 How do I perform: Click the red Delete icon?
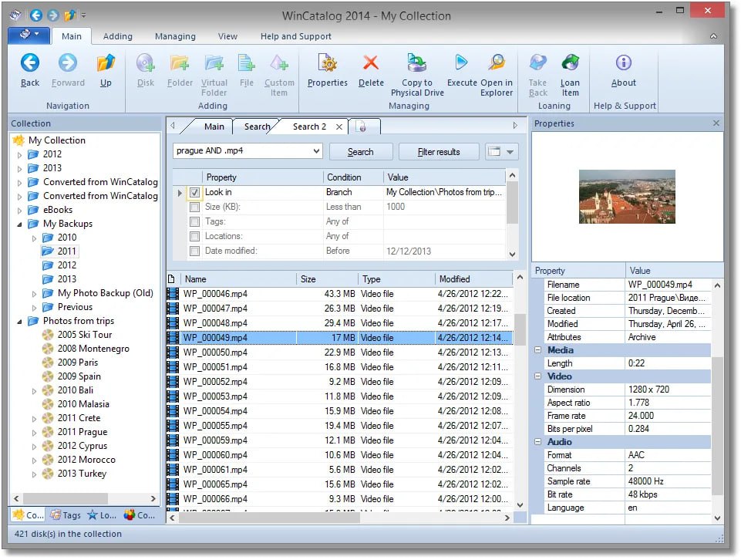point(371,64)
